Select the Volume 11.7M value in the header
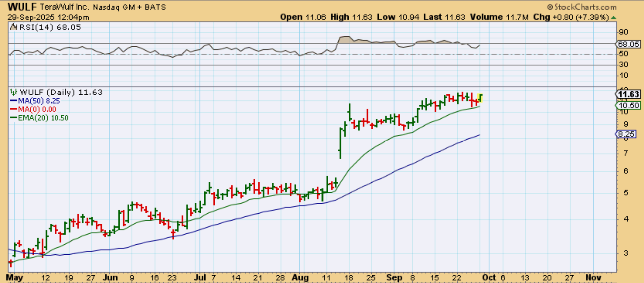The width and height of the screenshot is (644, 283). [499, 17]
